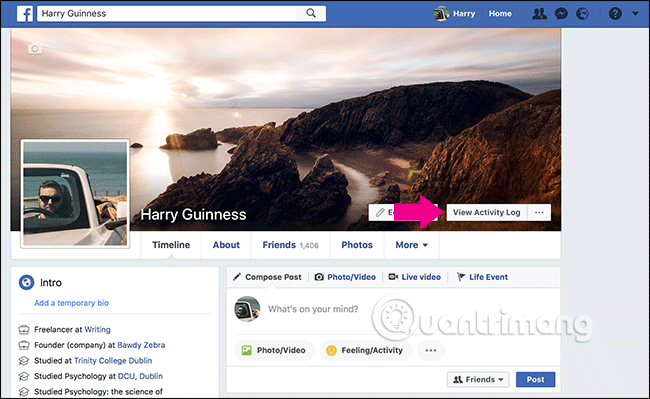This screenshot has height=399, width=650.
Task: Select Photo/Video in composer header
Action: point(345,277)
